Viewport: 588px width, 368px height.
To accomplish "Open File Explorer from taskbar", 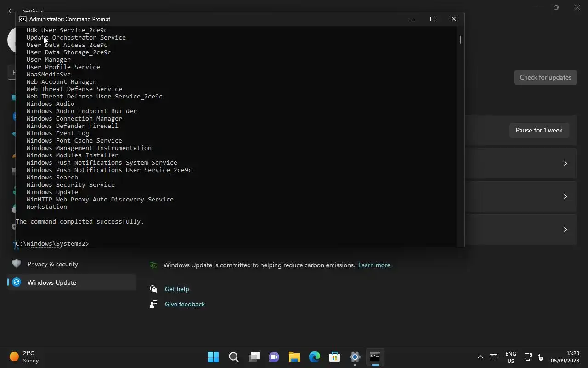I will pos(294,357).
